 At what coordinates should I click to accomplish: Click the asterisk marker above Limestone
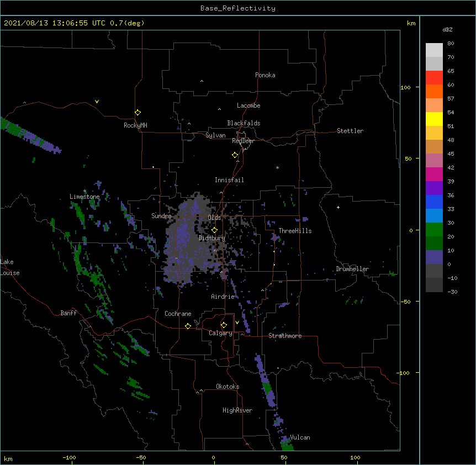(x=84, y=191)
